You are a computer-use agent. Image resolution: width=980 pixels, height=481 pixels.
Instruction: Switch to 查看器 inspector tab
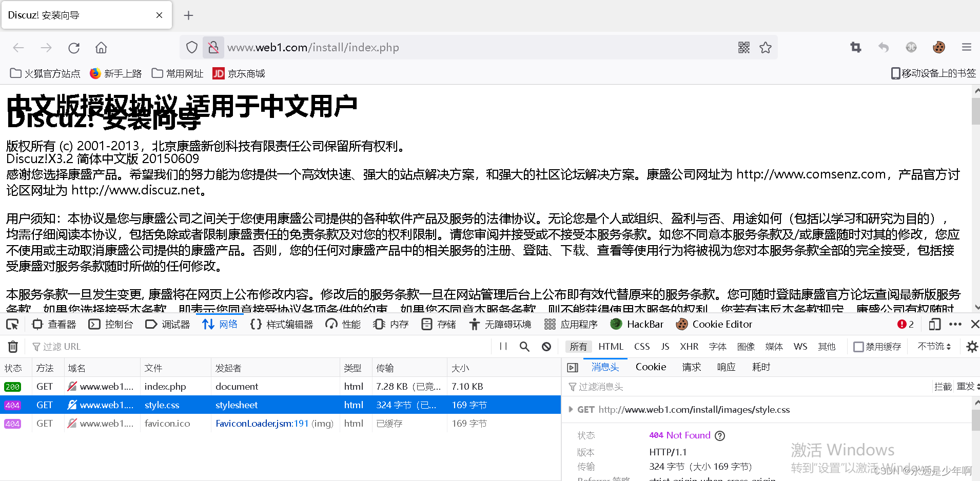pyautogui.click(x=54, y=324)
